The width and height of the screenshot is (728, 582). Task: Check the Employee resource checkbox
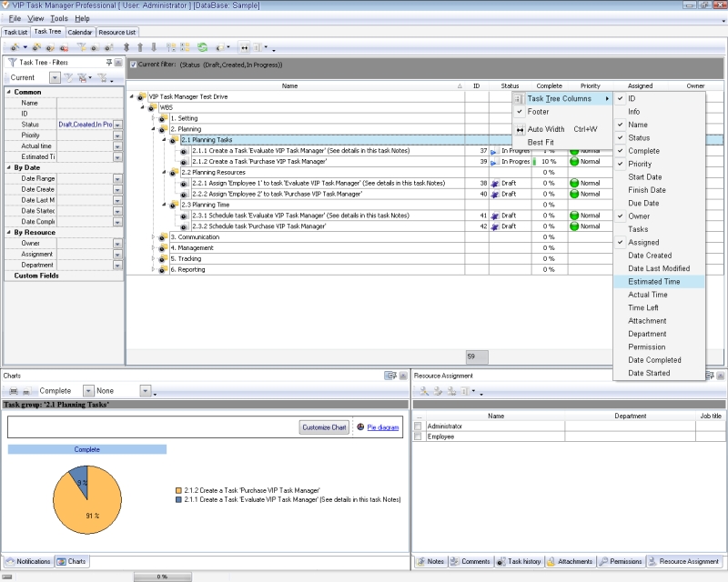pyautogui.click(x=418, y=436)
